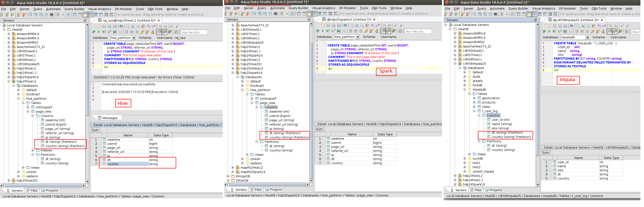Viewport: 644px width, 207px height.
Task: Click the Execute (green play) icon in Hive window
Action: [98, 32]
